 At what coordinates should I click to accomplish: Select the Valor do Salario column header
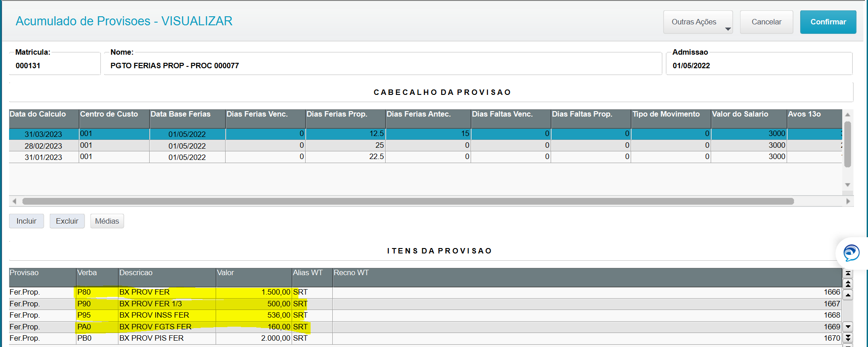pos(749,118)
